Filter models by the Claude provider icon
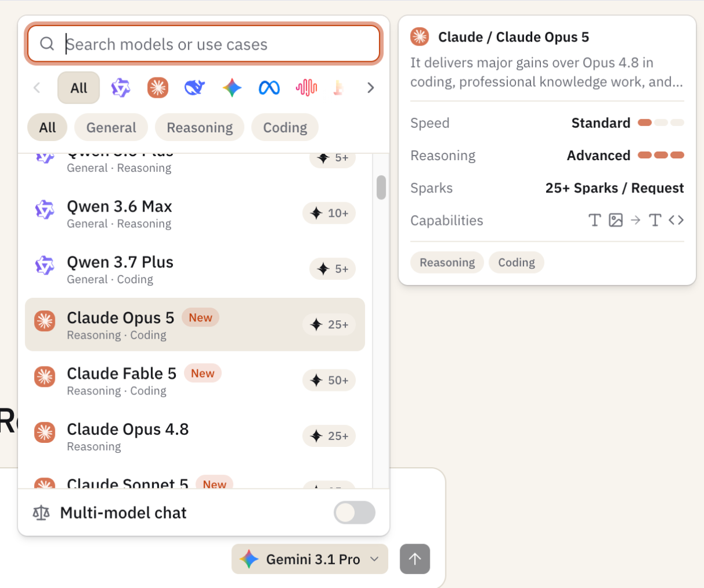Screen dimensions: 704x588 [157, 88]
